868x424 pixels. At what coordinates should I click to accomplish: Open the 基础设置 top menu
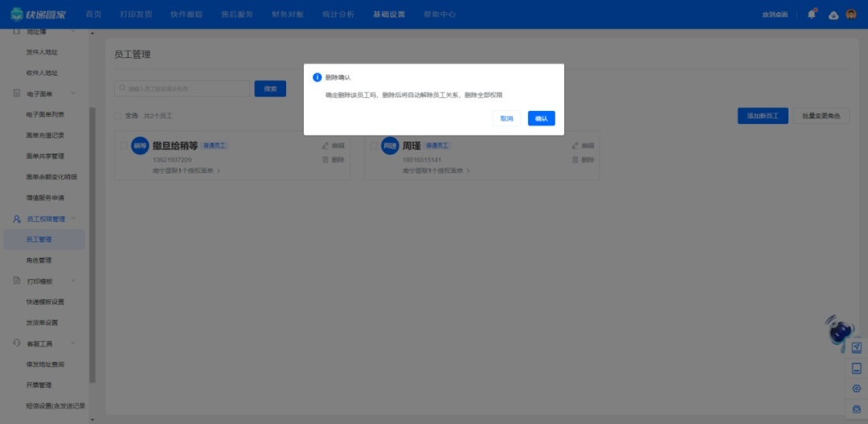pos(389,14)
